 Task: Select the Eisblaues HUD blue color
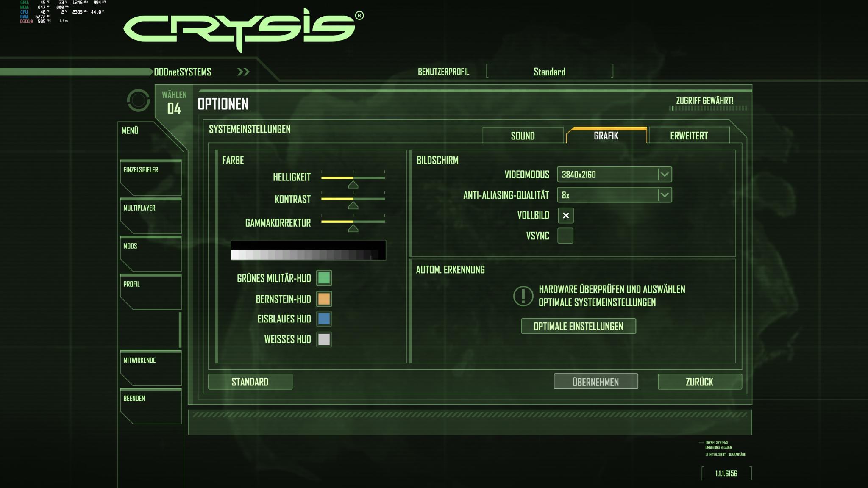pos(324,319)
